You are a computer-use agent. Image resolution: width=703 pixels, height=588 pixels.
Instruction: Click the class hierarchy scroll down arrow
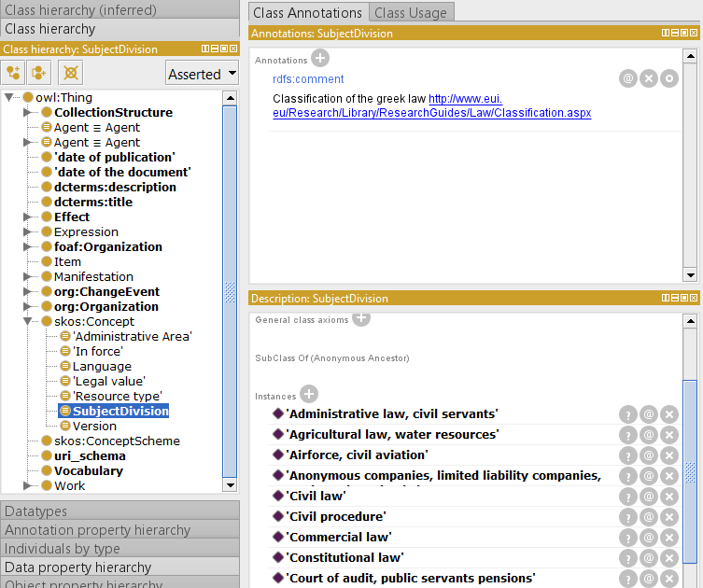coord(230,485)
